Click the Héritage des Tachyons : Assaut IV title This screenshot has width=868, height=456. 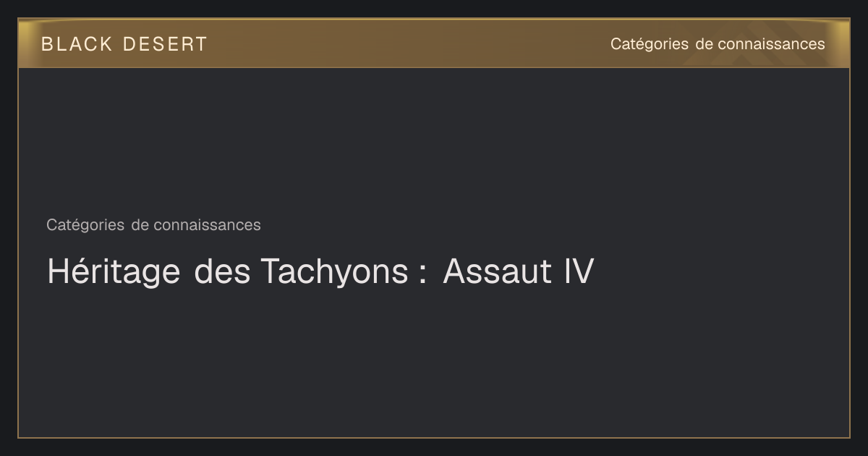[320, 272]
